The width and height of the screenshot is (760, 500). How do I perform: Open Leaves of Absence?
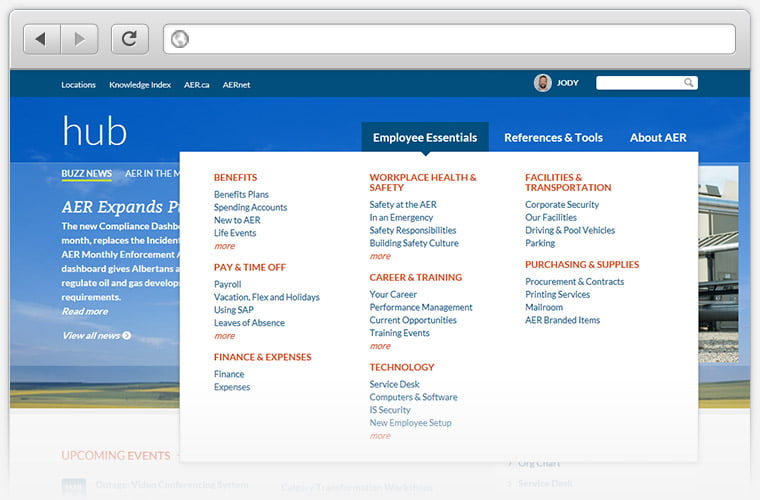tap(249, 323)
